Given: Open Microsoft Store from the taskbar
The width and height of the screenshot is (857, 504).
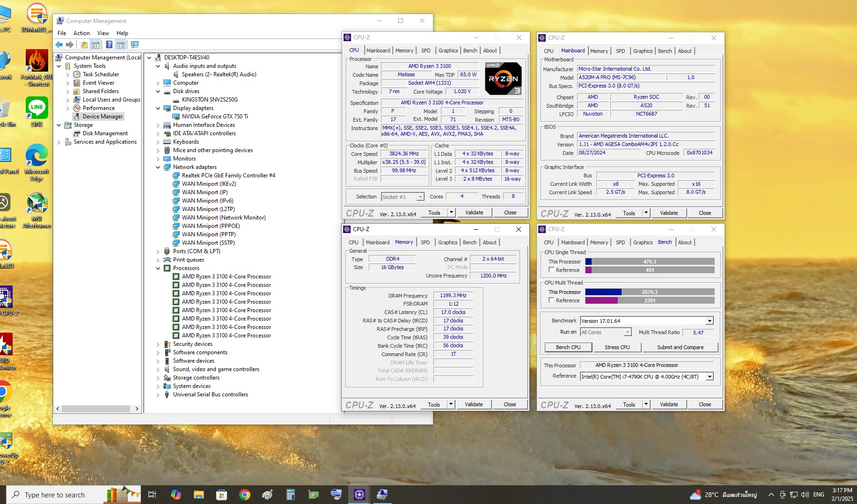Looking at the screenshot, I should pyautogui.click(x=221, y=495).
